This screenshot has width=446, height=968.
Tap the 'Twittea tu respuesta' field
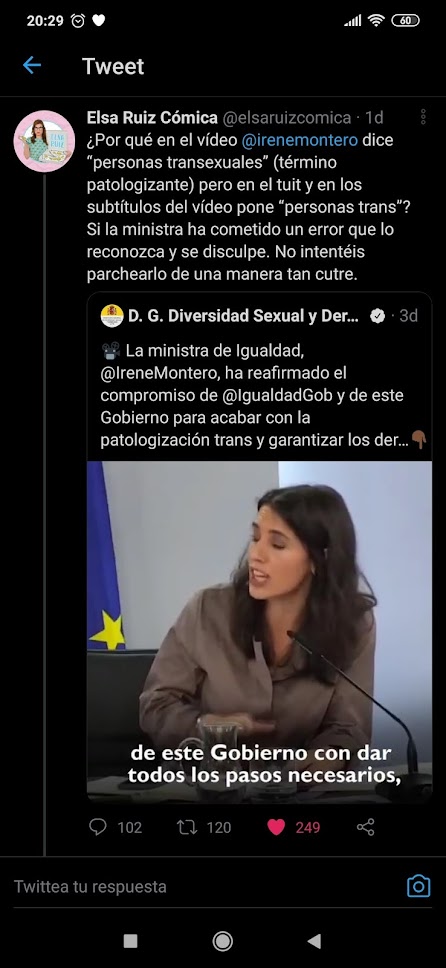204,887
